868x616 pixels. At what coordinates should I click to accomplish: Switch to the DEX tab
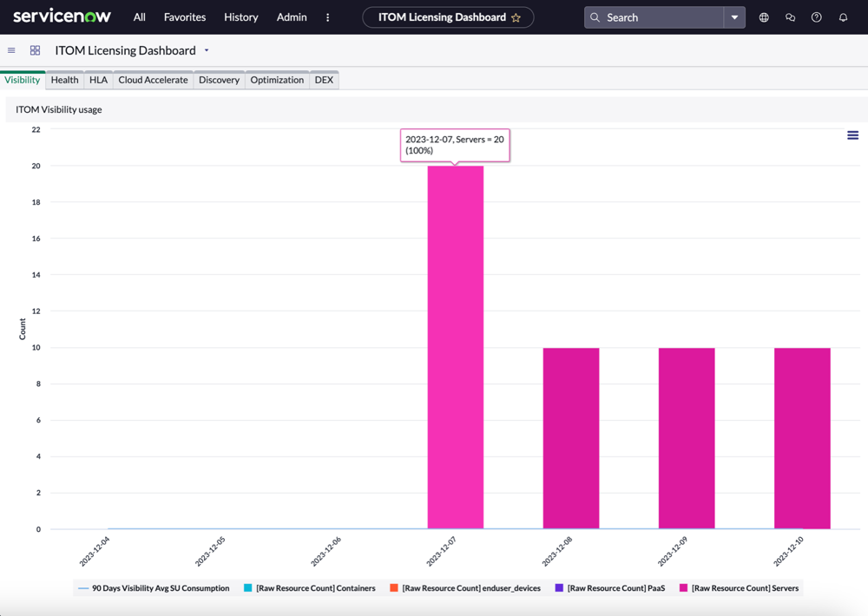point(324,80)
